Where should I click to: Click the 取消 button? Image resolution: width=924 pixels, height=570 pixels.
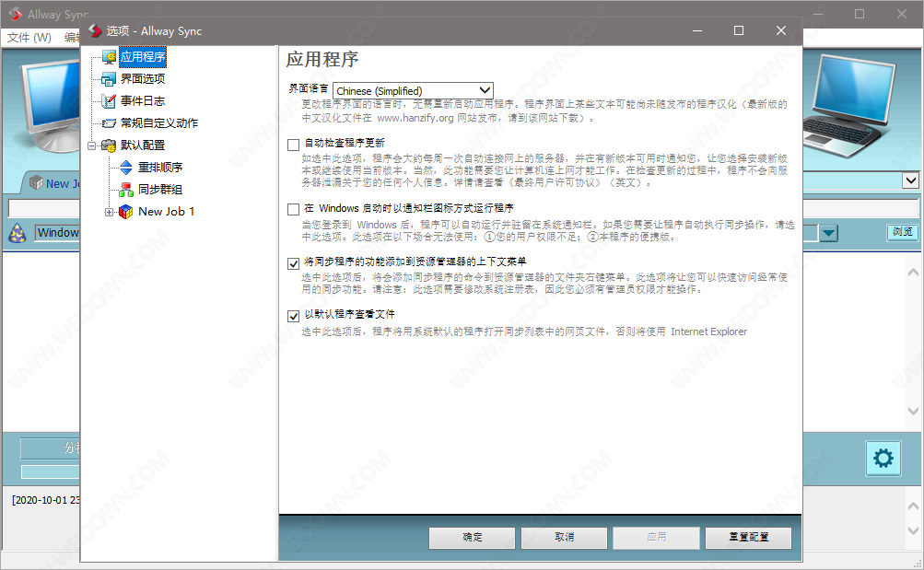564,538
